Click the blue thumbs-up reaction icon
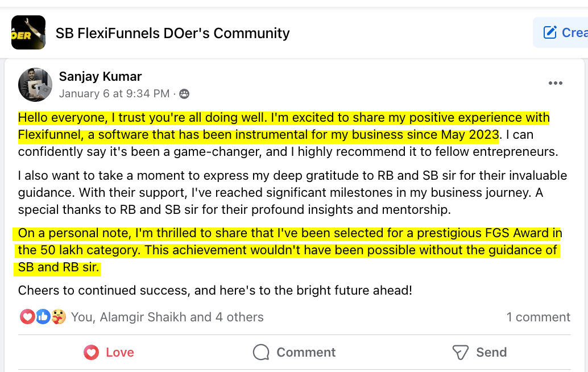 [43, 317]
